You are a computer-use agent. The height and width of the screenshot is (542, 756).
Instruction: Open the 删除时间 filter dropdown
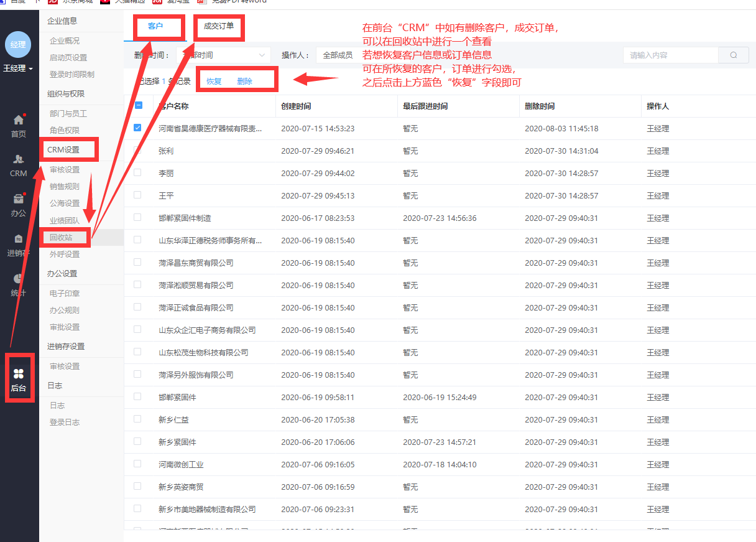[224, 55]
